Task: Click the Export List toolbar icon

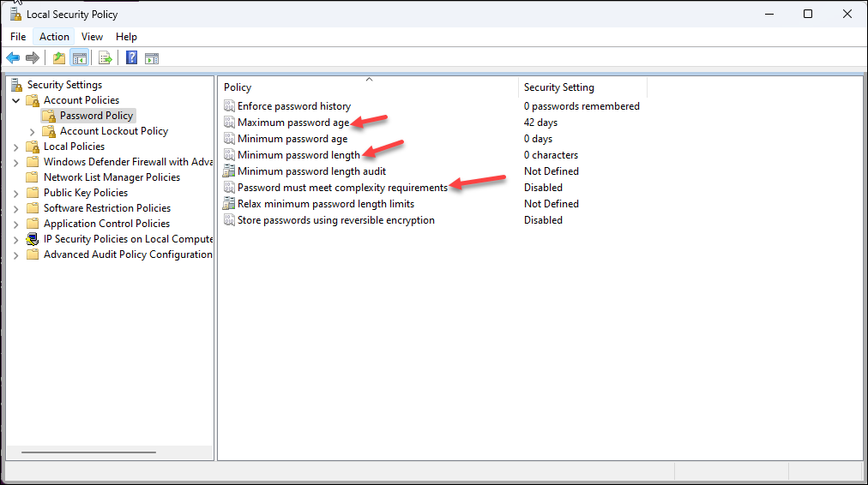Action: [x=105, y=58]
